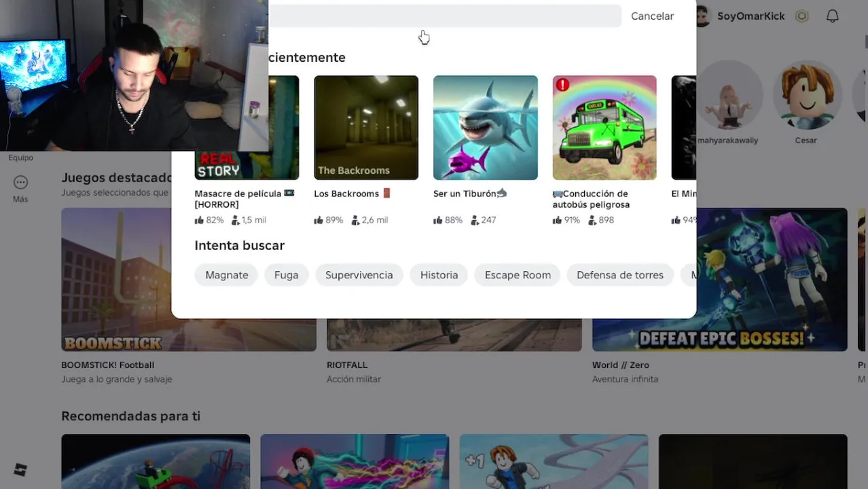Viewport: 868px width, 489px height.
Task: Open first recommended game with planet thumbnail
Action: click(156, 462)
